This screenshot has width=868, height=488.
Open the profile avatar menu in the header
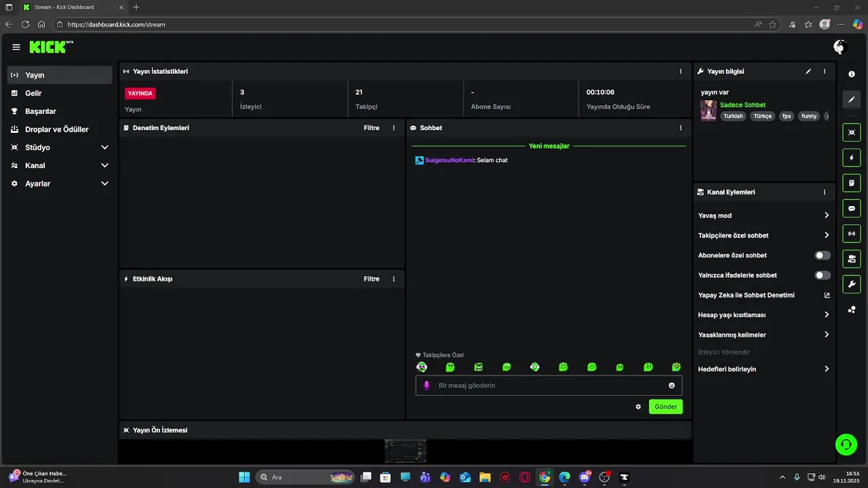[x=840, y=47]
